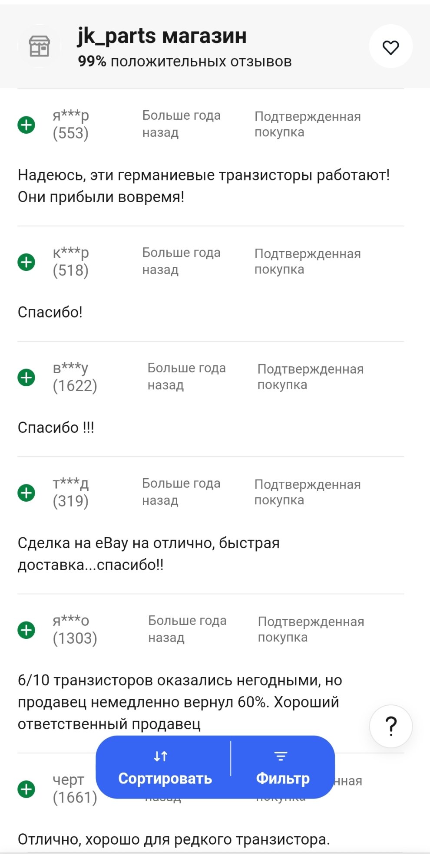Tap green plus icon beside т***д (319)
430x868 pixels.
(26, 493)
